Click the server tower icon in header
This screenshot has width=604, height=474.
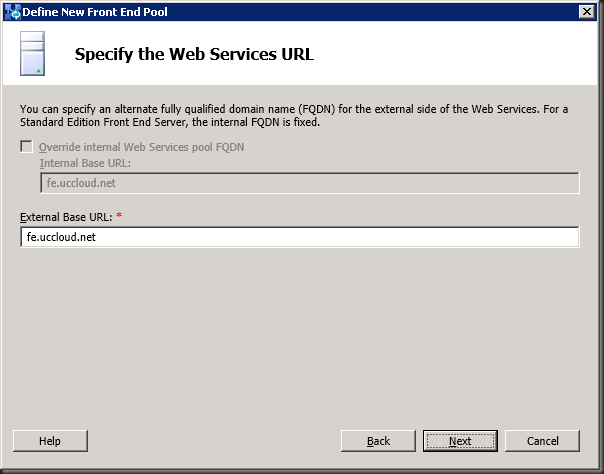click(32, 54)
